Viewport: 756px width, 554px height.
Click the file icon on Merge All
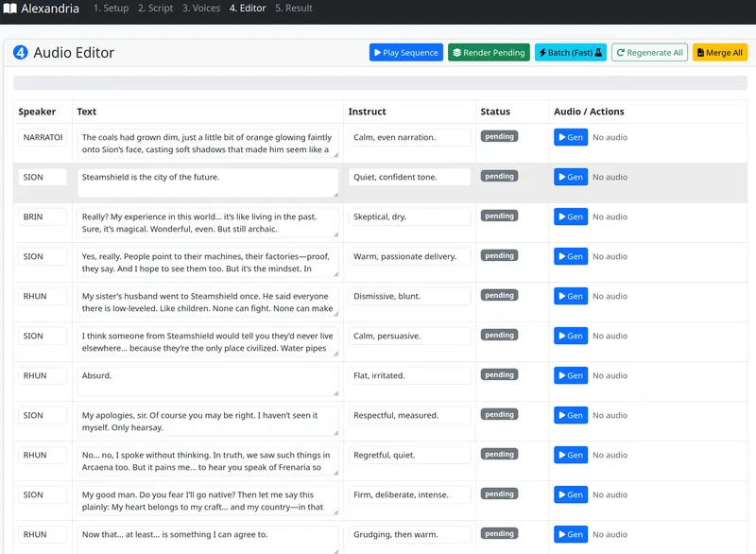pyautogui.click(x=699, y=52)
